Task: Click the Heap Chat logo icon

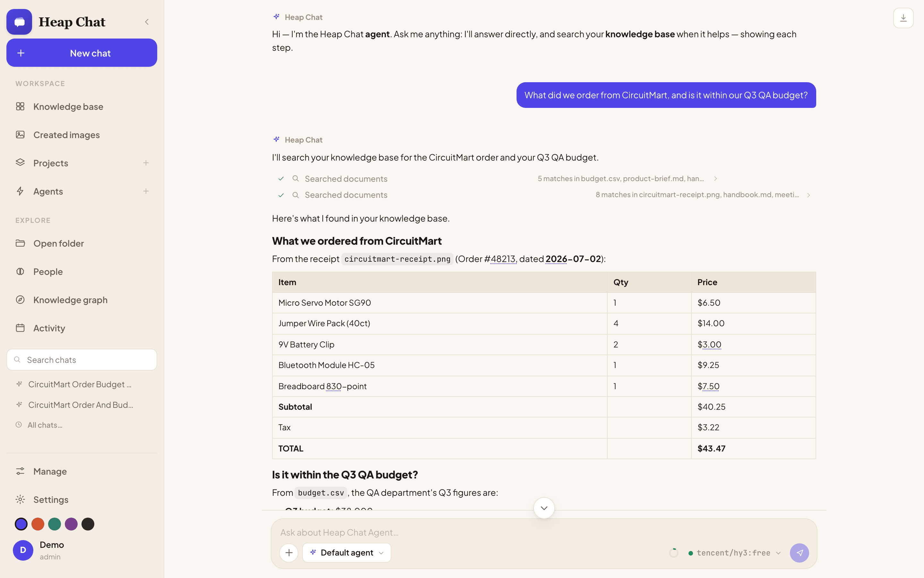Action: tap(19, 22)
